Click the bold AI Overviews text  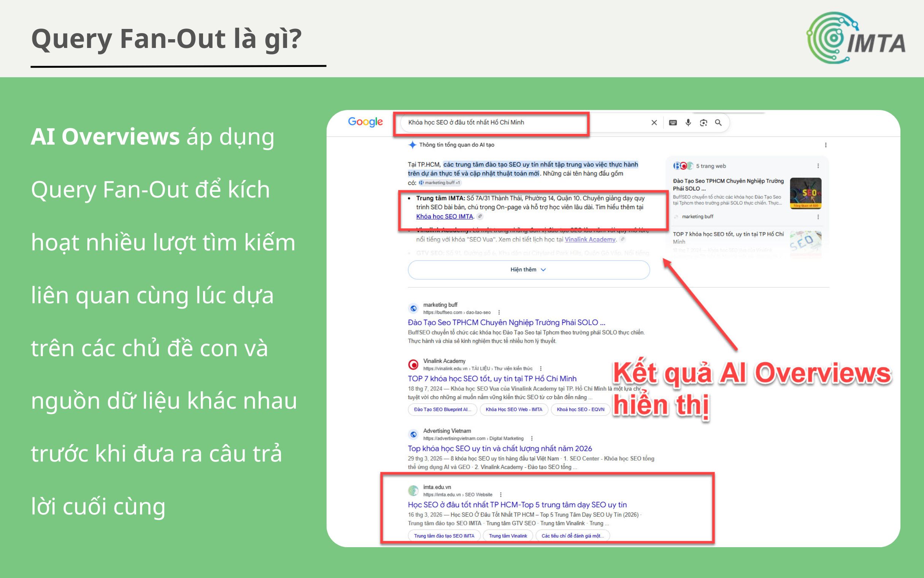105,137
